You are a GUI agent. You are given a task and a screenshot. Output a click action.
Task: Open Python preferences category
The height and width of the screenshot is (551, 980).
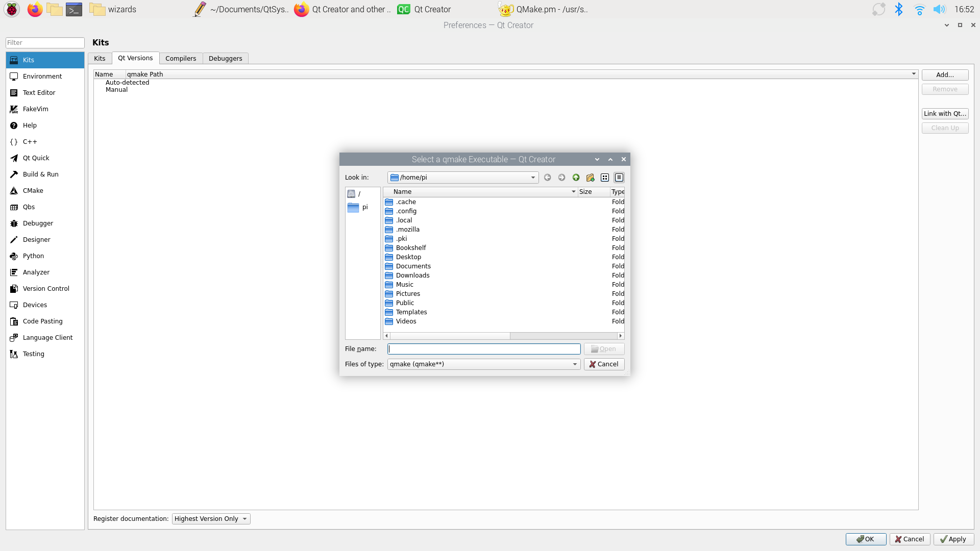point(45,256)
